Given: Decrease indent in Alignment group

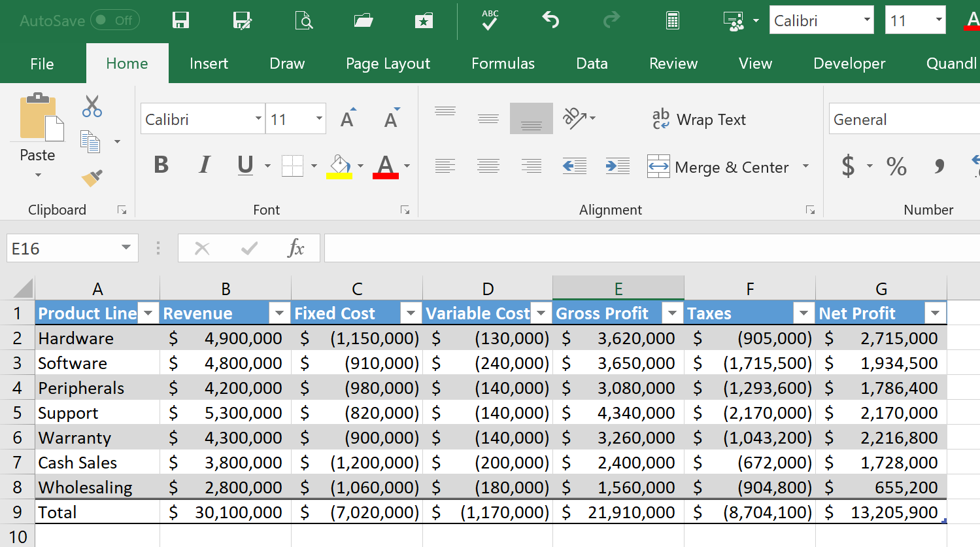Looking at the screenshot, I should coord(575,166).
